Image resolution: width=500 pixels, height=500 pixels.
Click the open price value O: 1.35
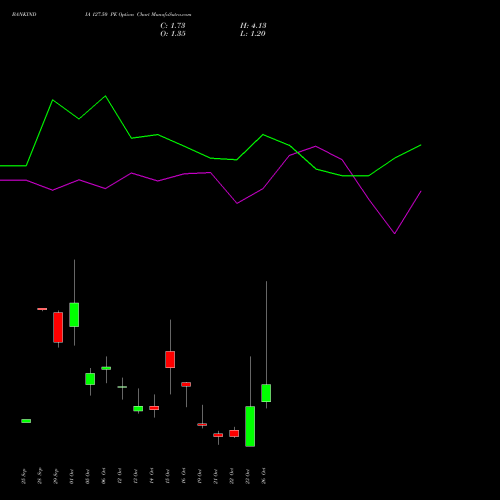[173, 34]
